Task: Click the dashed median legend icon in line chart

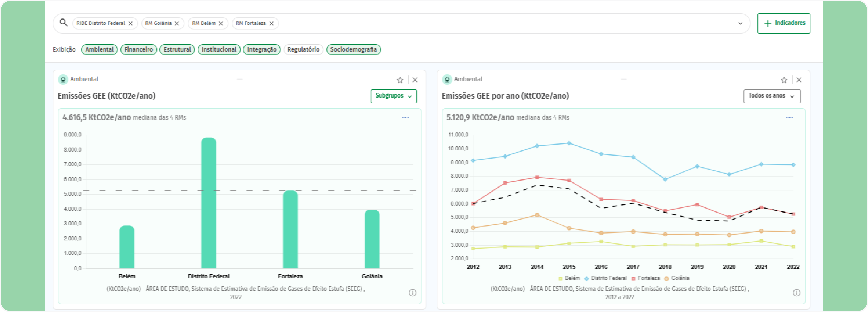Action: pyautogui.click(x=790, y=117)
